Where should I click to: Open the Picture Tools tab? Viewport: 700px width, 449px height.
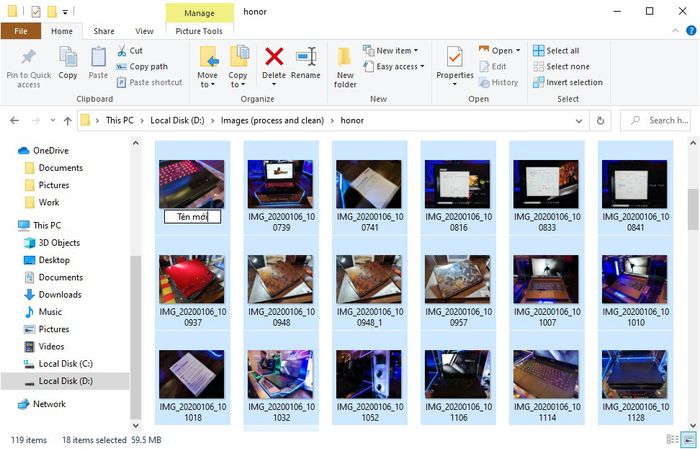[x=199, y=31]
